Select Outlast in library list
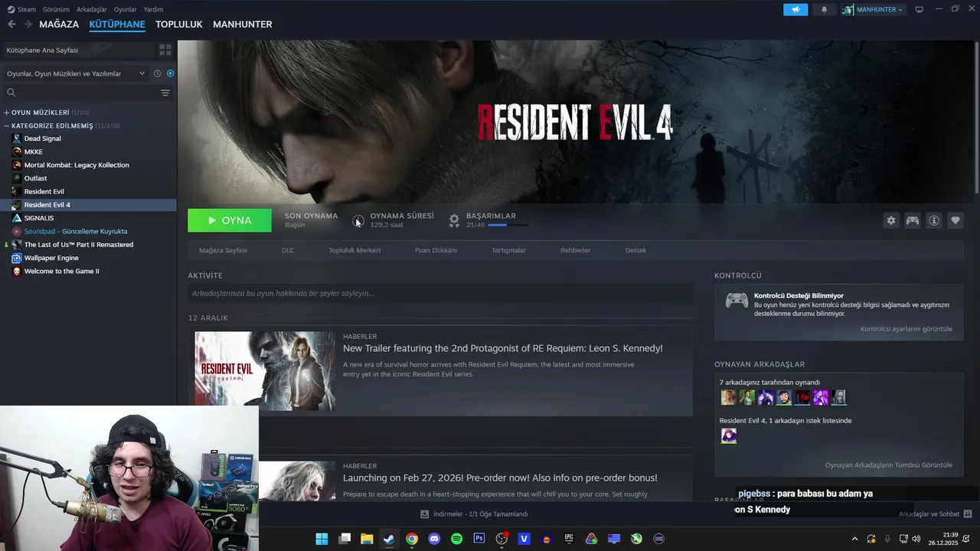 [35, 178]
